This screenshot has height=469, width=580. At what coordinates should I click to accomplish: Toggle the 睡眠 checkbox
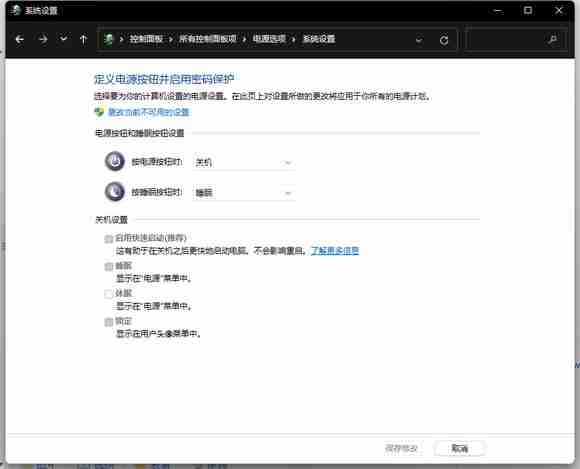(x=108, y=267)
